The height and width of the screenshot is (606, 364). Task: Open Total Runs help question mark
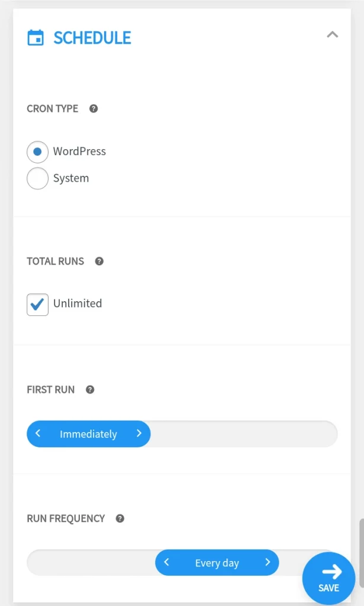[99, 261]
